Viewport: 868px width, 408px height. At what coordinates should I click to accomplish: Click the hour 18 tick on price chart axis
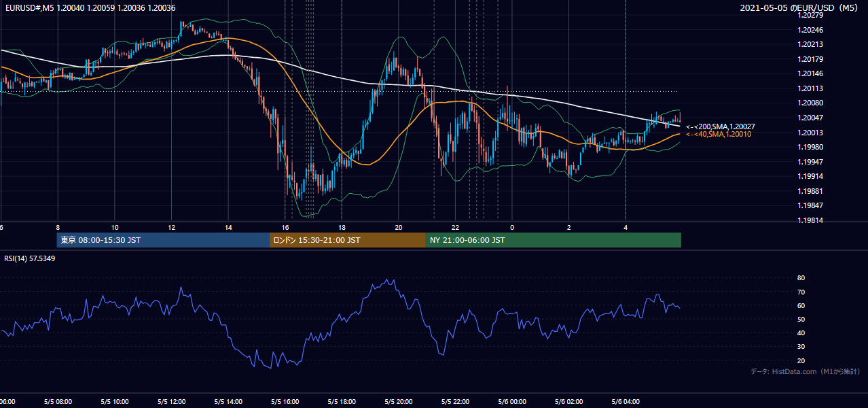click(x=342, y=227)
